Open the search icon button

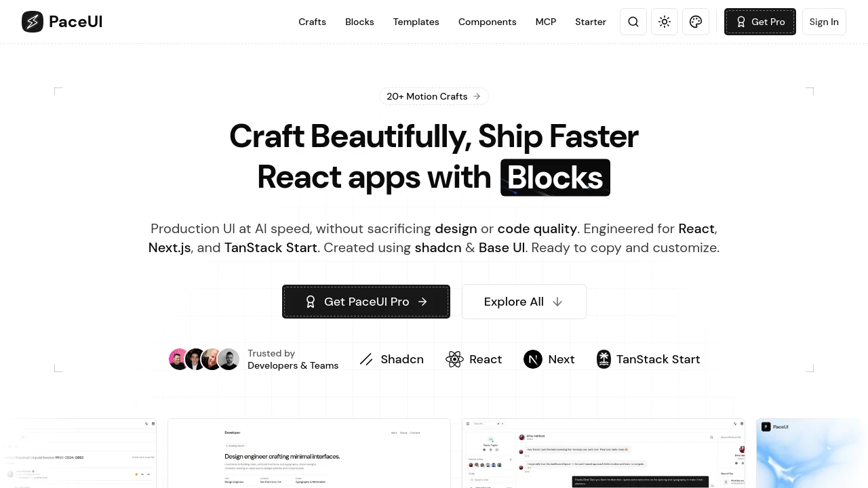click(633, 22)
